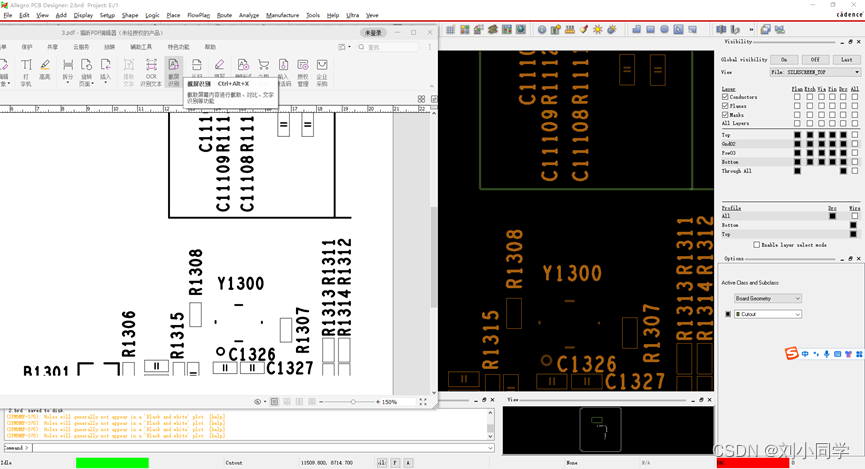Image resolution: width=865 pixels, height=469 pixels.
Task: Click the Command input field
Action: click(250, 448)
